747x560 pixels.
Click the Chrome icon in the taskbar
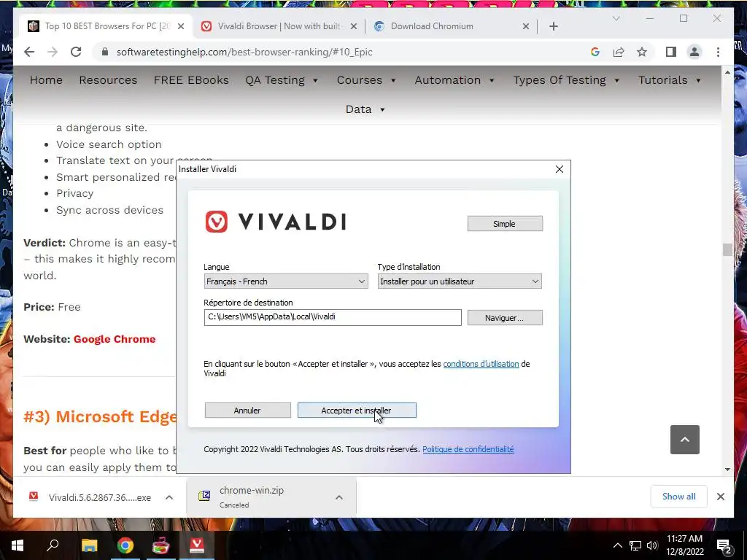click(125, 545)
